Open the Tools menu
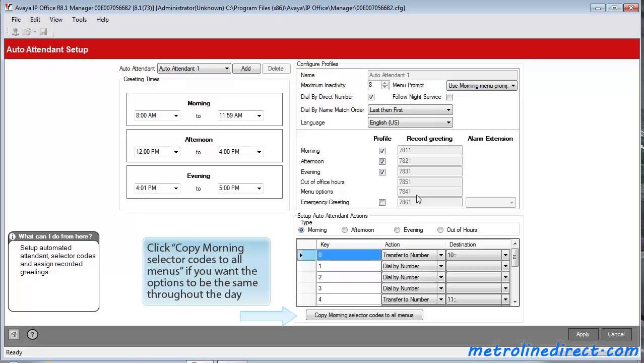The height and width of the screenshot is (363, 644). point(79,20)
